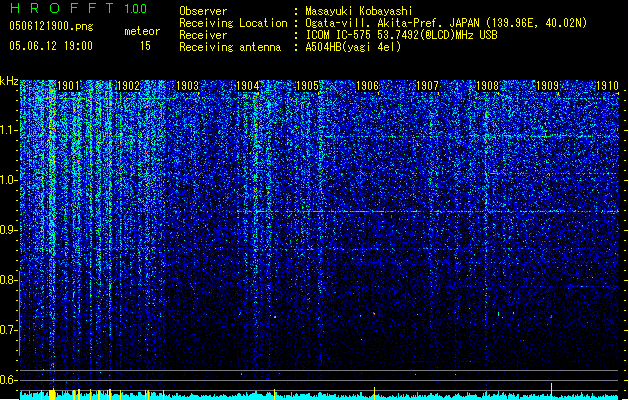Click the 1910 time marker

[x=607, y=86]
